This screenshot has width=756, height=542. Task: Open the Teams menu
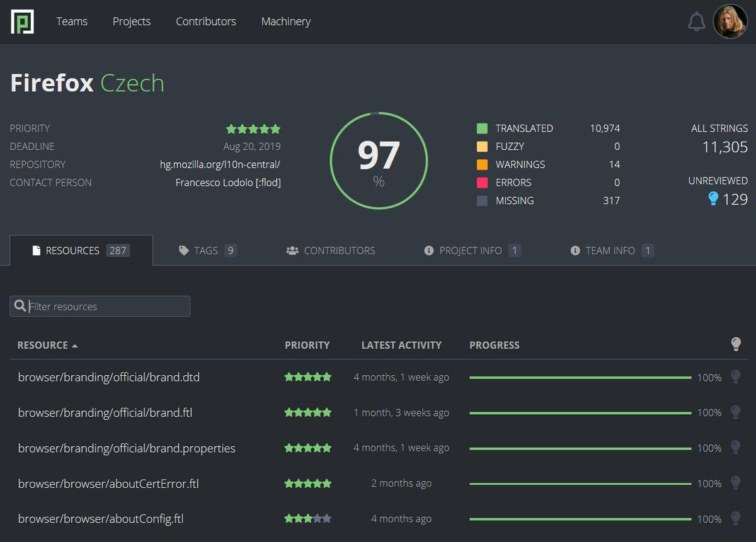72,21
